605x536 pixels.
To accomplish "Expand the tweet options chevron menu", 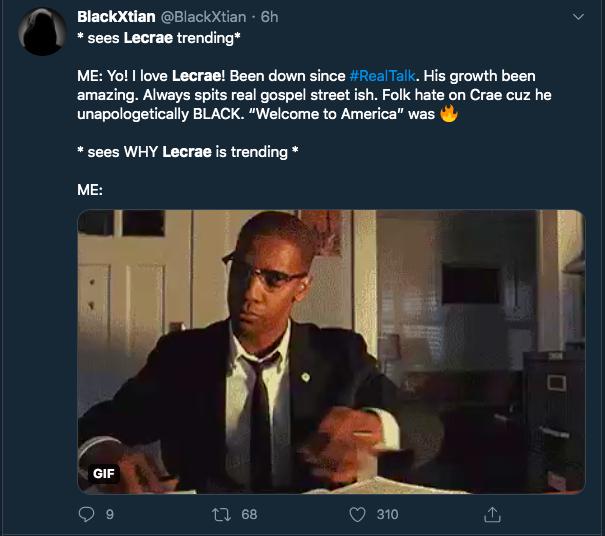I will (577, 17).
